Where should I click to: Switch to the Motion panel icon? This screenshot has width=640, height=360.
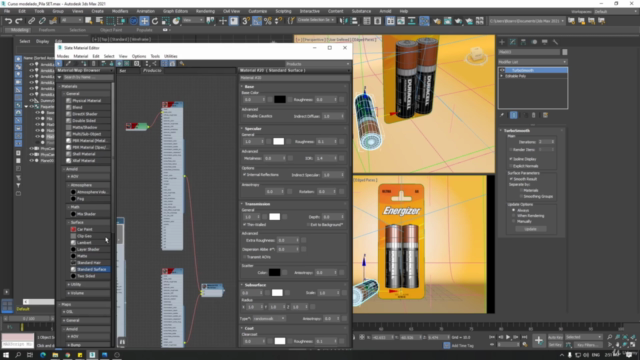point(534,42)
